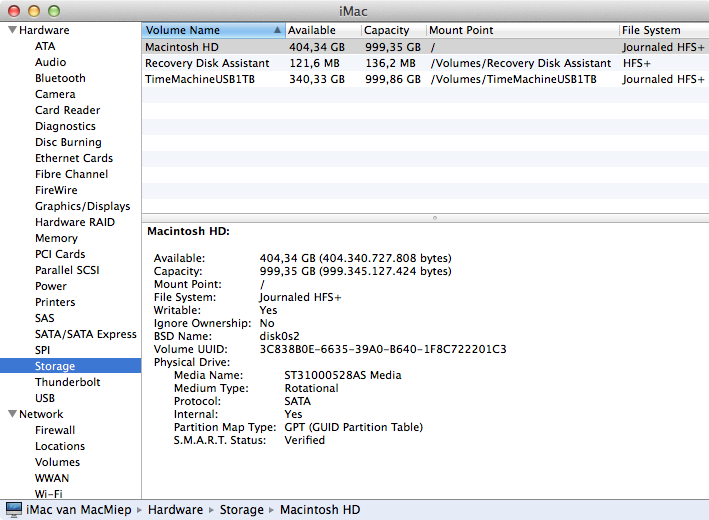Click iMac van MacMiep in path bar
Viewport: 709px width, 520px height.
[79, 510]
